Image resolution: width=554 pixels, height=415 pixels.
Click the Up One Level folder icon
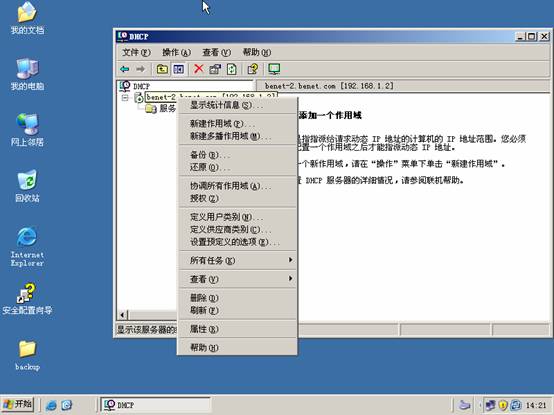(x=162, y=69)
